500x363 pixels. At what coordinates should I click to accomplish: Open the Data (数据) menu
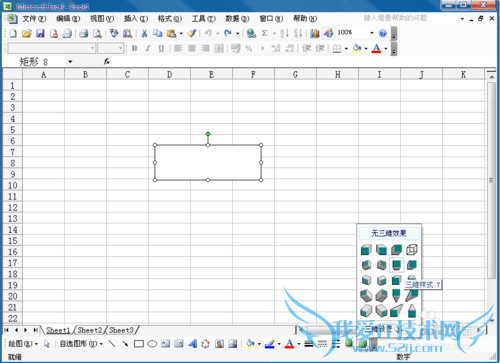(x=237, y=19)
